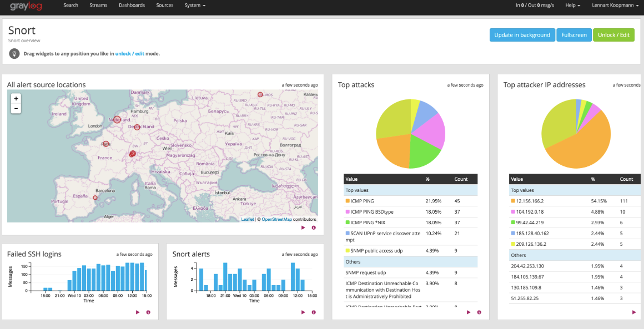This screenshot has width=644, height=329.
Task: Click the green ICMP PING *NIX swatch
Action: (348, 222)
